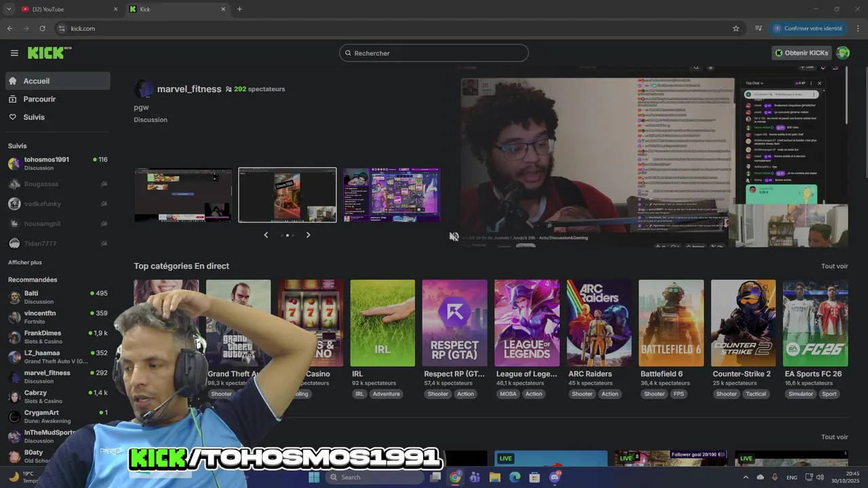This screenshot has height=488, width=868.
Task: Open the Slots & Casino category card
Action: coord(311,323)
